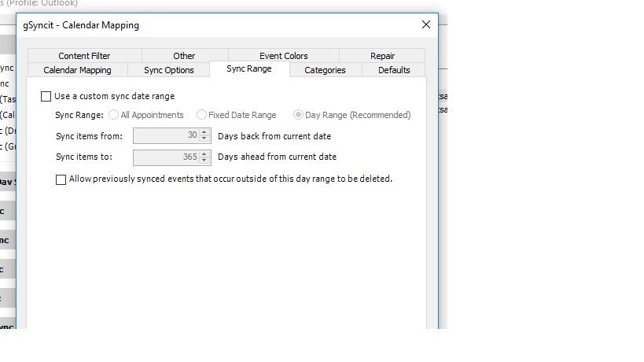
Task: Click the Sync Range: label
Action: coord(79,115)
